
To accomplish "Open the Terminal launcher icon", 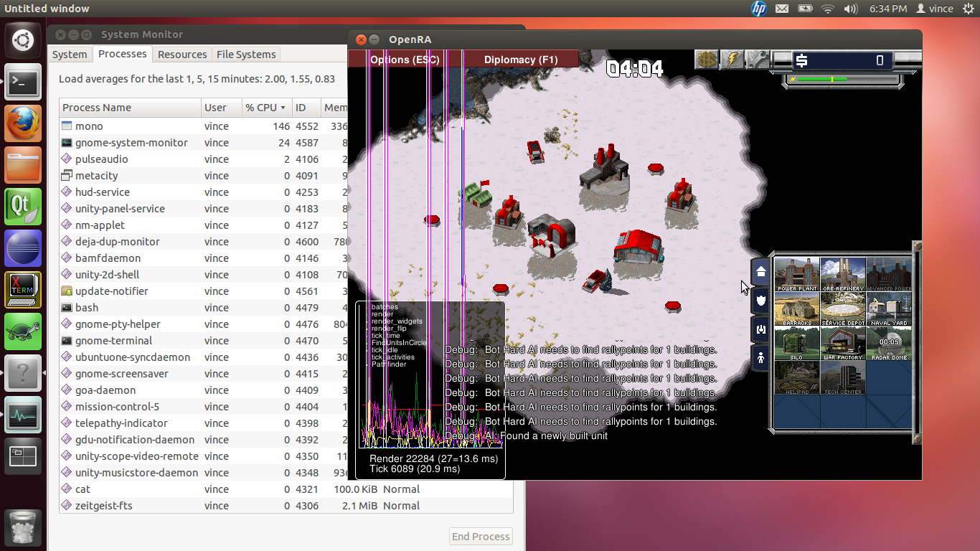I will (23, 83).
